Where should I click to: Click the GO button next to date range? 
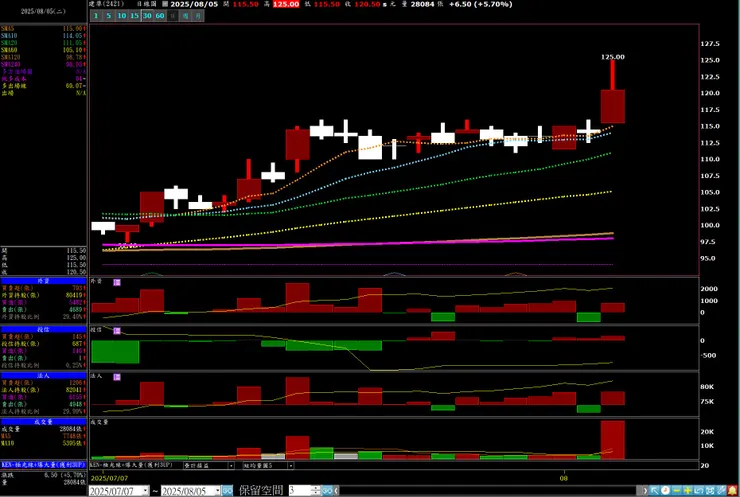(x=227, y=491)
